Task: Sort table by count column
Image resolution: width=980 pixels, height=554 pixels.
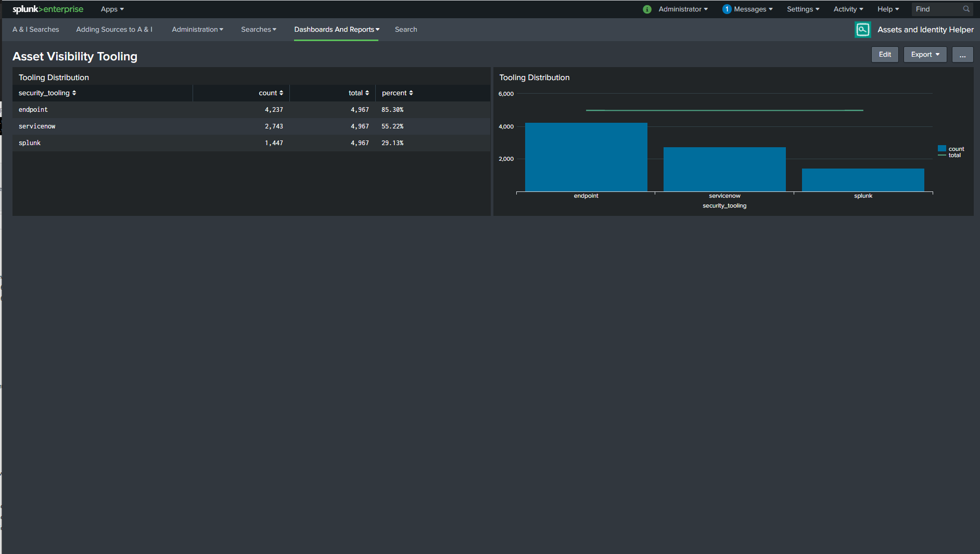Action: pyautogui.click(x=271, y=93)
